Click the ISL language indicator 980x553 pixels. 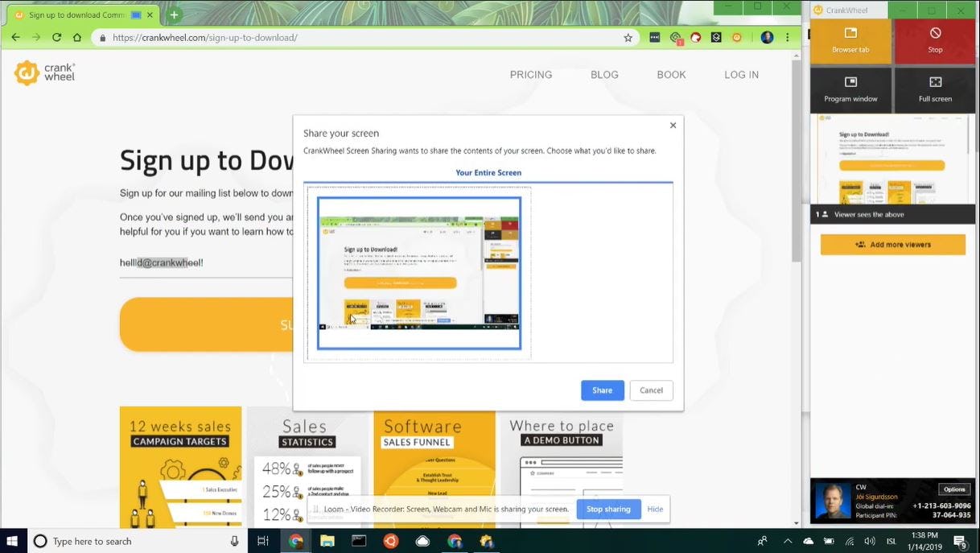click(x=891, y=541)
